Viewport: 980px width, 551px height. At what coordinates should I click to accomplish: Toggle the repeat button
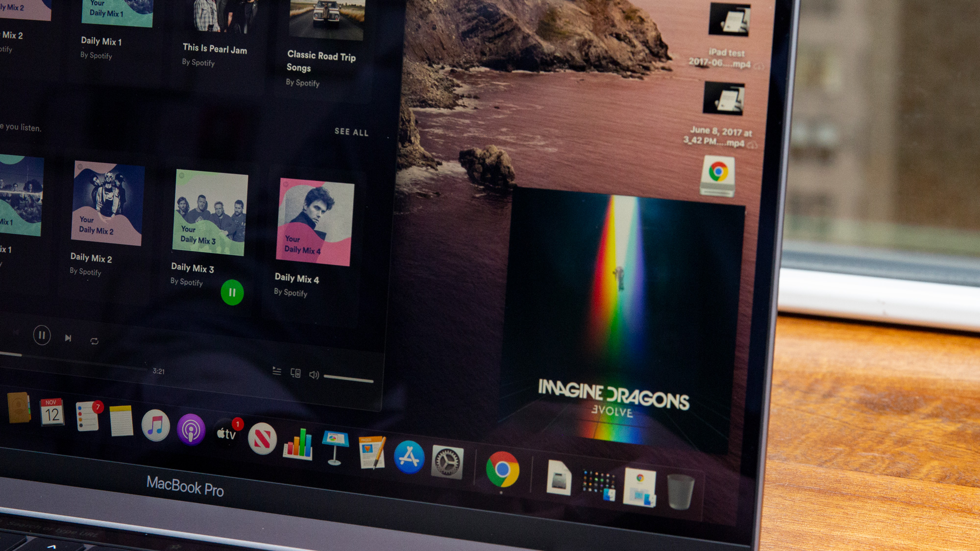pos(95,341)
